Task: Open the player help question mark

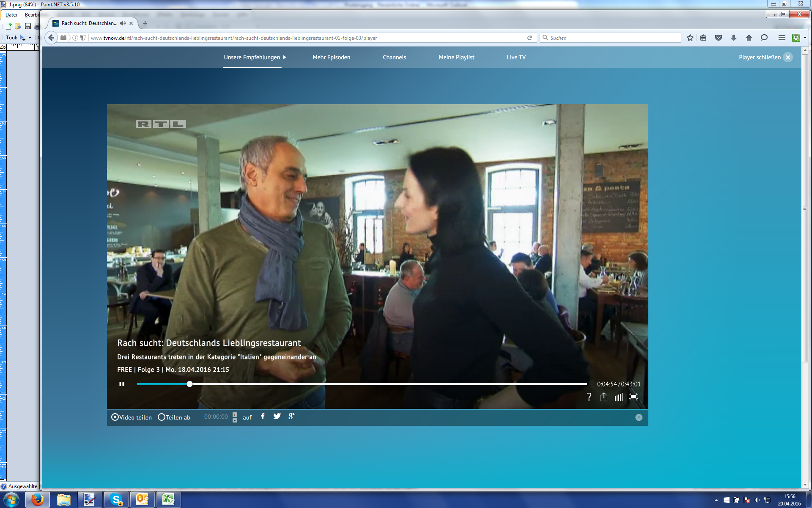Action: pyautogui.click(x=589, y=397)
